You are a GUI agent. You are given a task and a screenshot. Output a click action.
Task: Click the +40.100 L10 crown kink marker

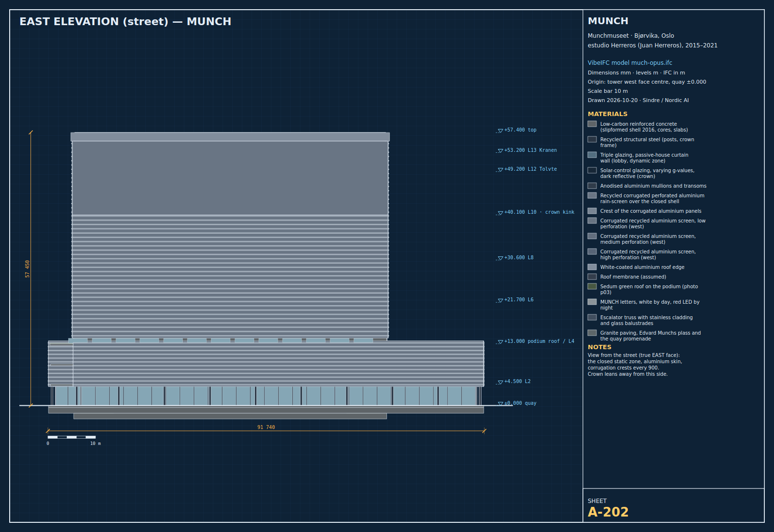tap(536, 212)
